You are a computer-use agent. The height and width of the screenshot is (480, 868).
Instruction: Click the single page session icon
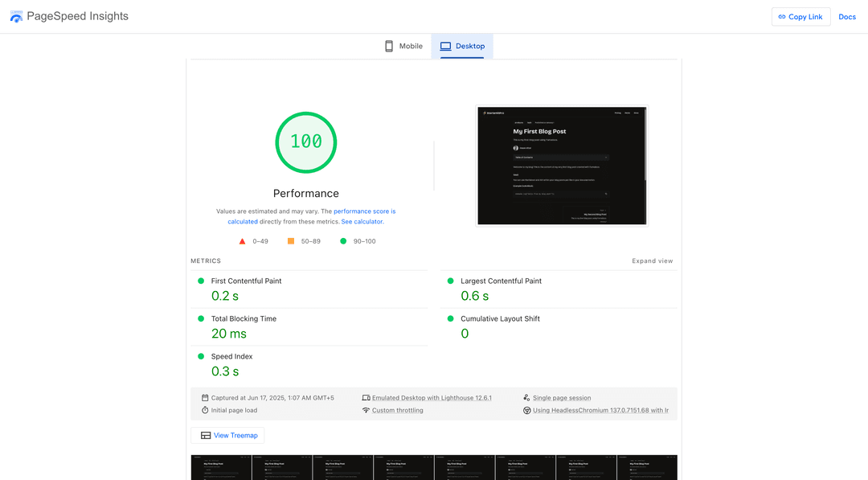pos(526,397)
